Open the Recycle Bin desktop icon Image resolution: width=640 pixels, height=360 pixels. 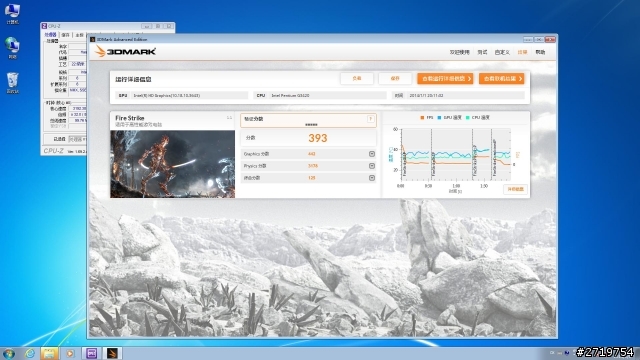click(x=12, y=83)
